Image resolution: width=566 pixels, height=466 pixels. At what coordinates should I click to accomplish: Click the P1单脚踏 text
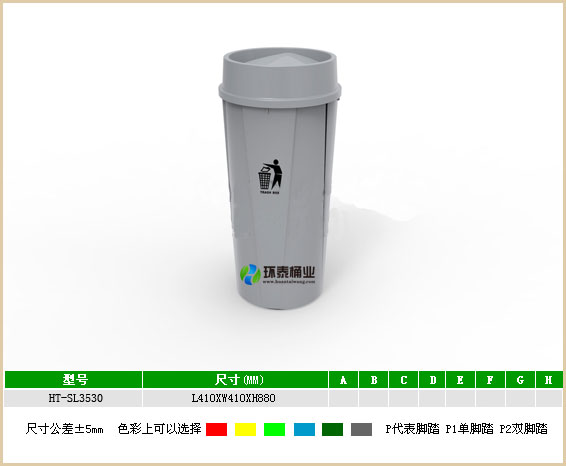(x=469, y=429)
